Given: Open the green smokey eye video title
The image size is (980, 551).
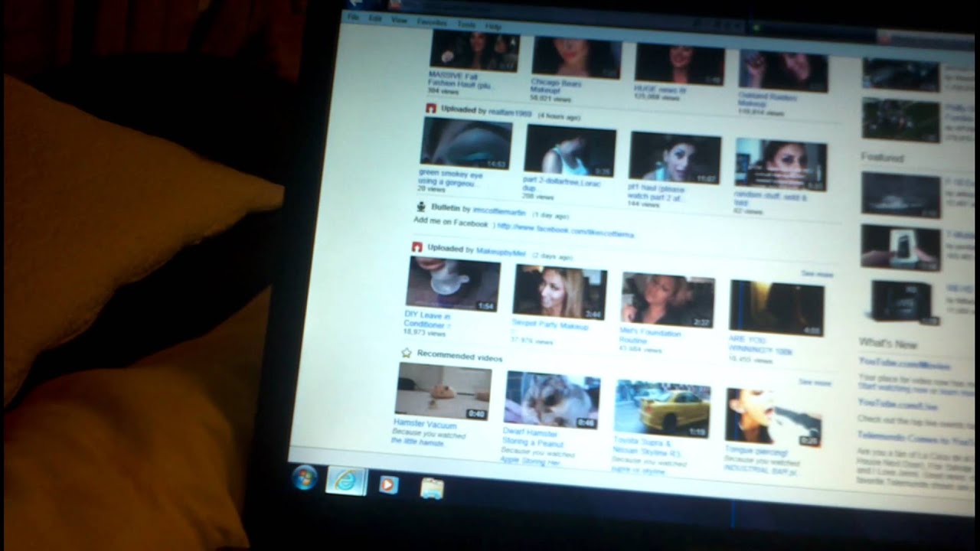Looking at the screenshot, I should point(451,178).
